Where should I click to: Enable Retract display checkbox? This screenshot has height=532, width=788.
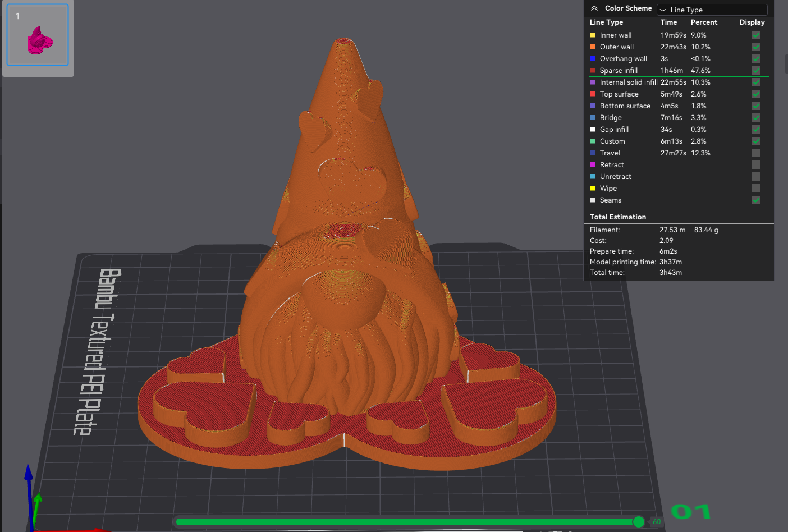click(756, 164)
